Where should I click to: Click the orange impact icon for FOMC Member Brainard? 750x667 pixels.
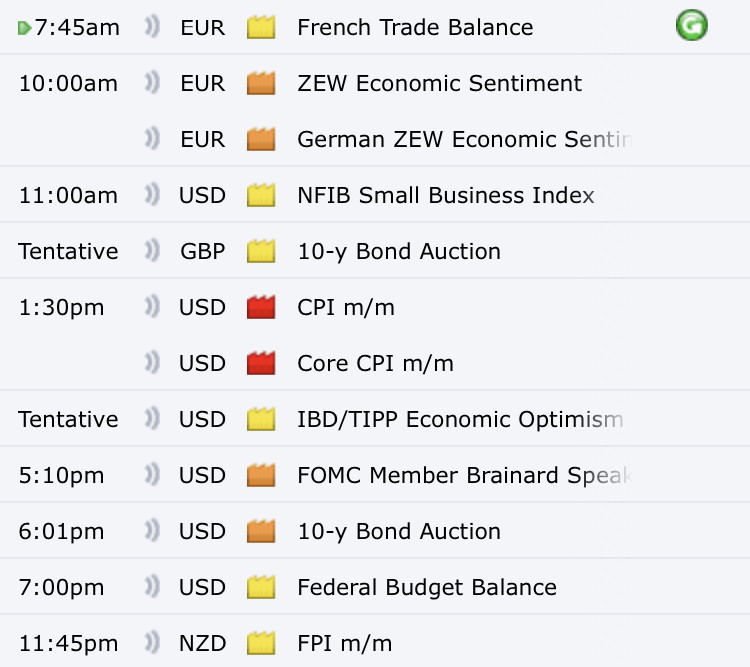click(261, 475)
